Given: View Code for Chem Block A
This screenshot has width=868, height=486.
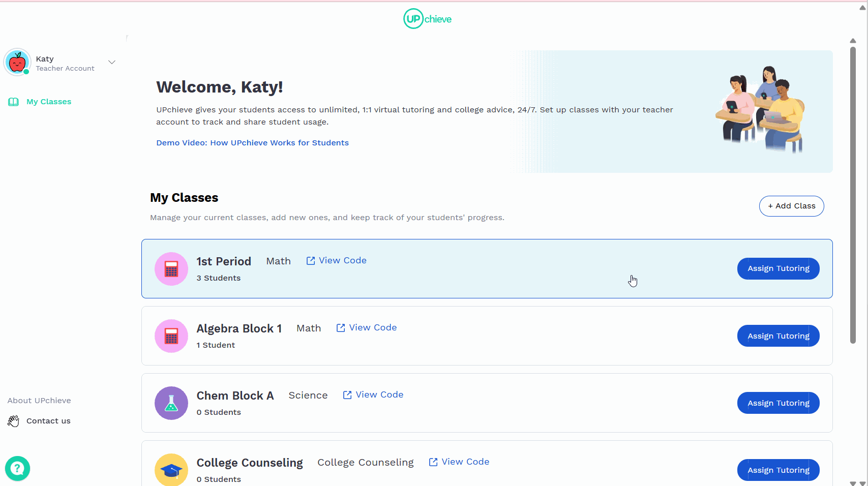Looking at the screenshot, I should click(x=379, y=394).
